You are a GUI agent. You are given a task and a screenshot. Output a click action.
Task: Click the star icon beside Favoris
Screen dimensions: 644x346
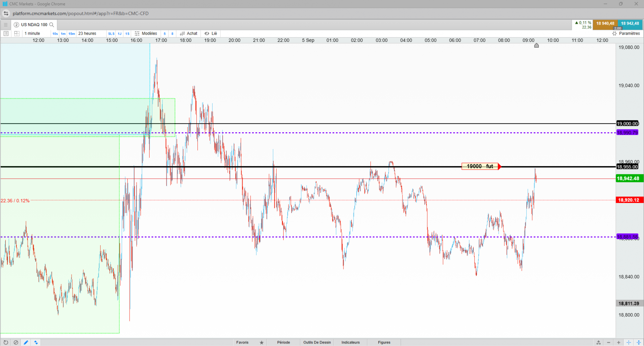coord(262,342)
